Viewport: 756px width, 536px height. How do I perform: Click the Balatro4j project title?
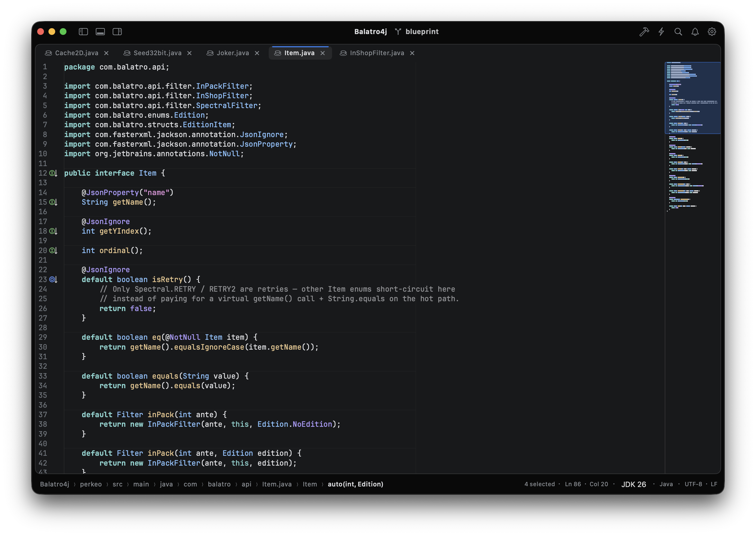coord(371,32)
